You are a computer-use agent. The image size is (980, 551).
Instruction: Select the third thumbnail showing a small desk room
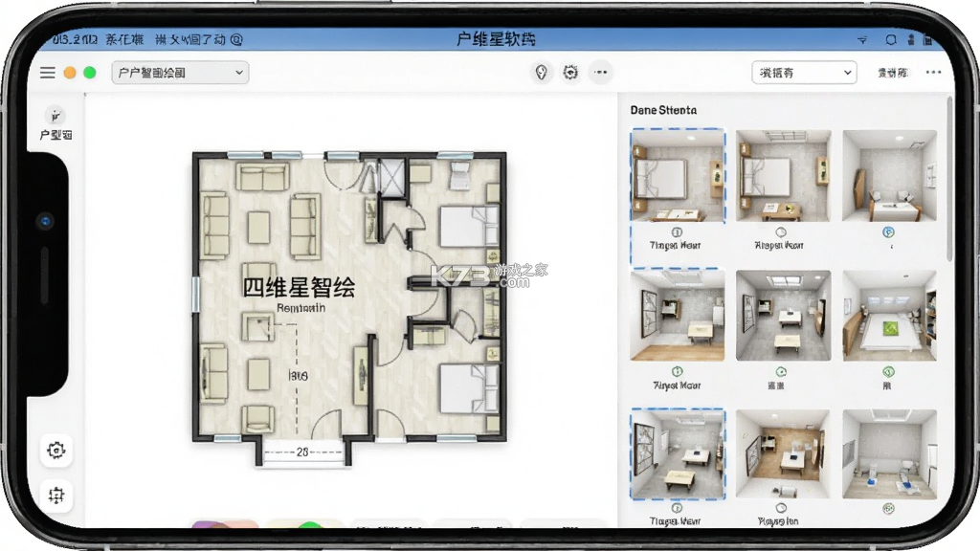click(x=889, y=176)
